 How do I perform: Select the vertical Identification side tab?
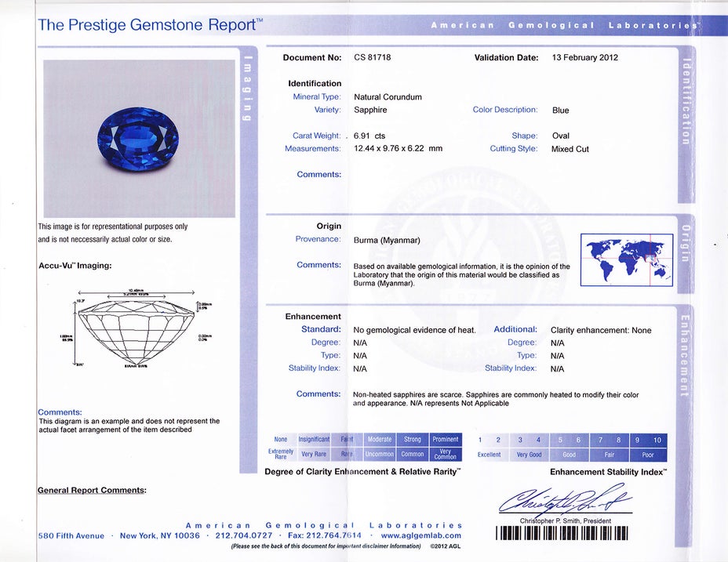point(685,102)
